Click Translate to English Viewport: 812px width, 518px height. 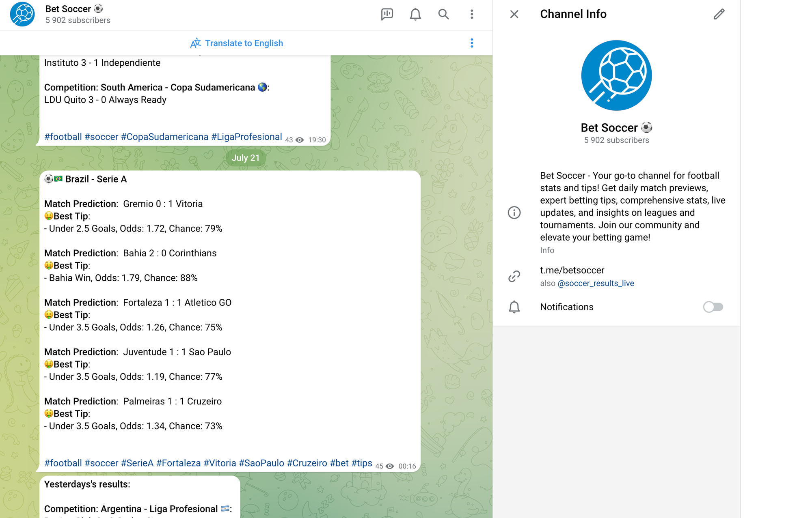click(237, 43)
